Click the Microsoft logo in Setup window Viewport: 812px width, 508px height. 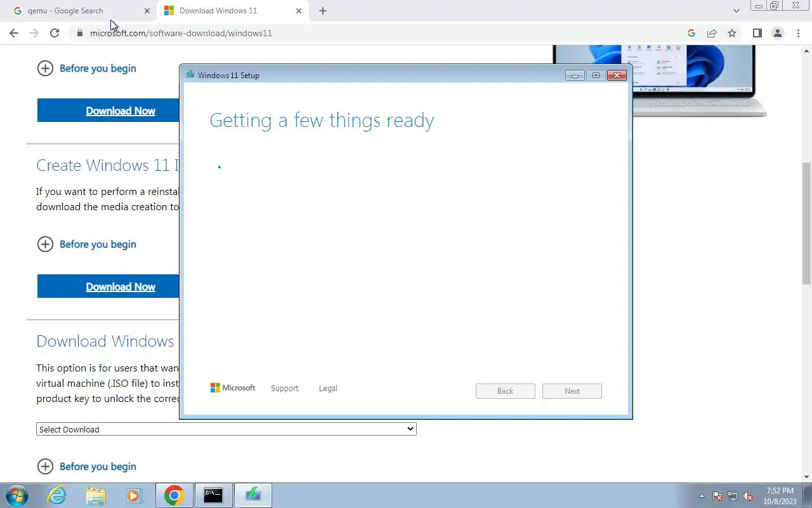[232, 388]
